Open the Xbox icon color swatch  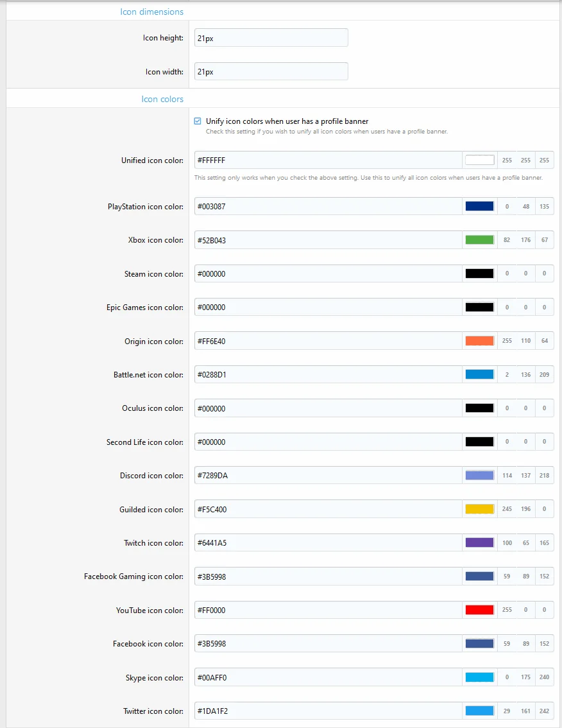(x=479, y=239)
